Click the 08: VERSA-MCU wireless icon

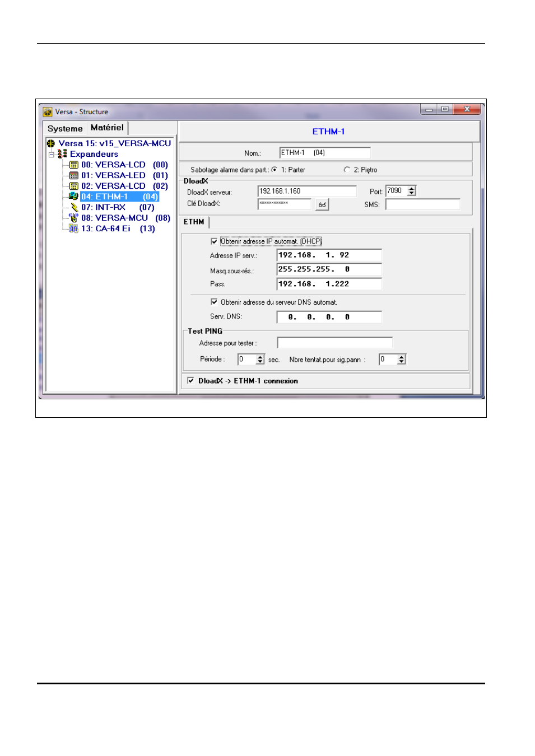pyautogui.click(x=73, y=218)
